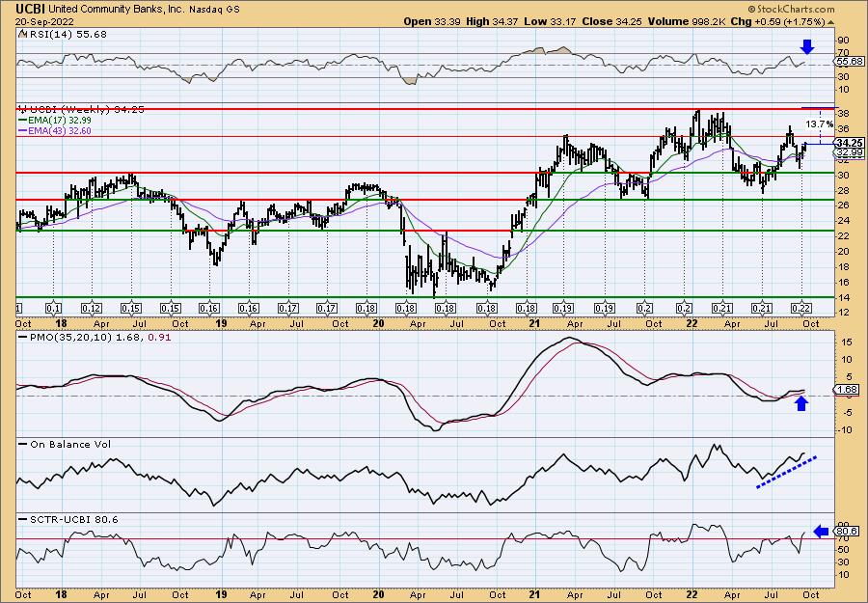
Task: Click the 55.68 RSI value tag on the right axis
Action: (850, 62)
